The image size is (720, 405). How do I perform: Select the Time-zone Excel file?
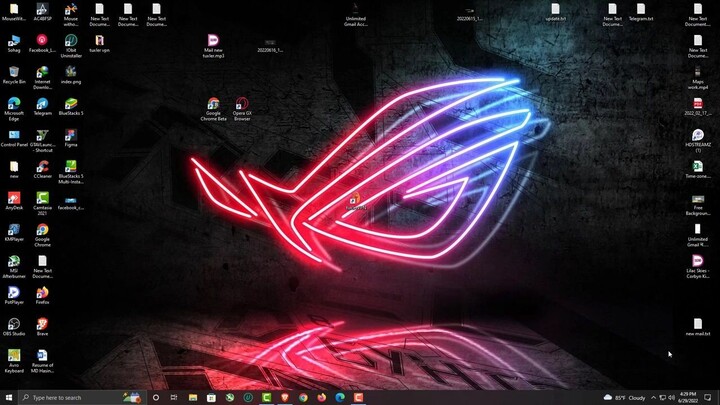pyautogui.click(x=698, y=169)
